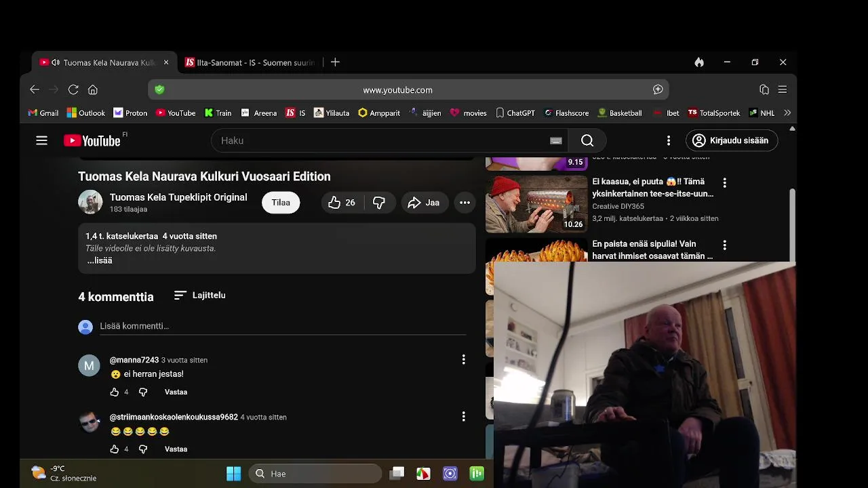Open the green audio app on the taskbar
This screenshot has height=488, width=868.
coord(477,474)
